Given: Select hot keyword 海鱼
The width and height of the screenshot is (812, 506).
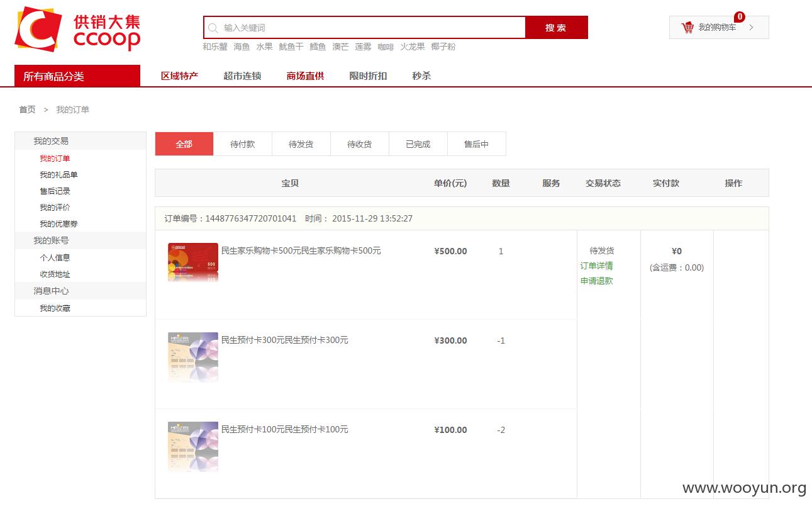Looking at the screenshot, I should (x=242, y=47).
